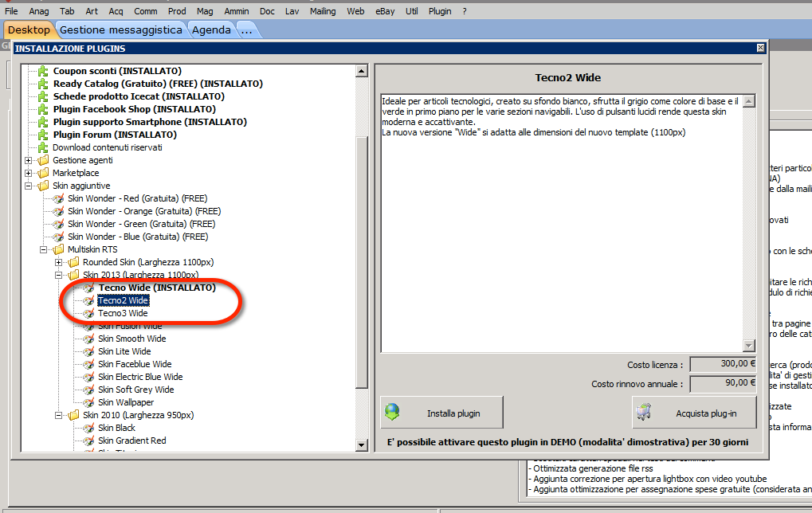The width and height of the screenshot is (812, 513).
Task: Click the Costo licenza value field
Action: tap(723, 364)
